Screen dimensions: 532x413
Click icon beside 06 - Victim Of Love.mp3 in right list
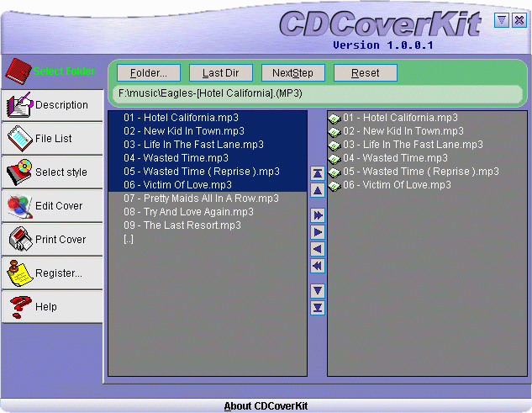pyautogui.click(x=334, y=185)
